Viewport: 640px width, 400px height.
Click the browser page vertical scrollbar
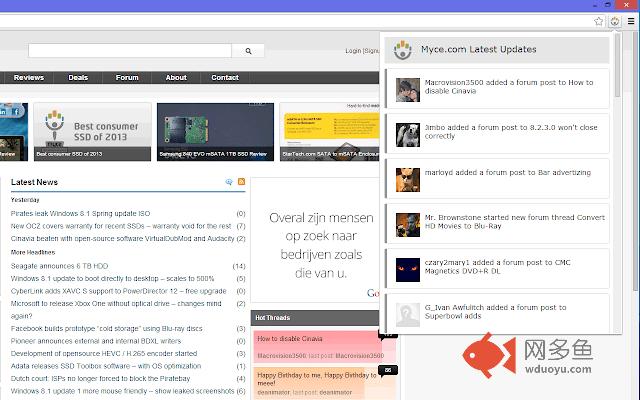coord(636,163)
